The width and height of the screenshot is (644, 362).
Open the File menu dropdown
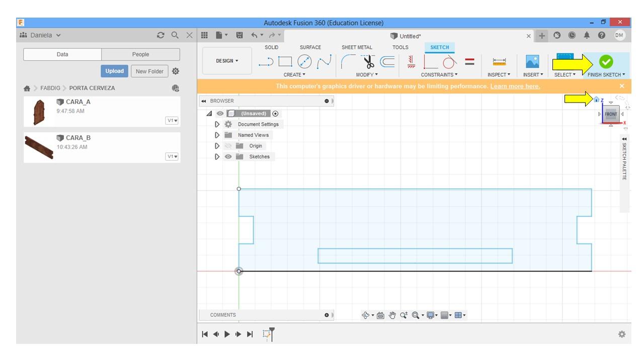coord(221,35)
